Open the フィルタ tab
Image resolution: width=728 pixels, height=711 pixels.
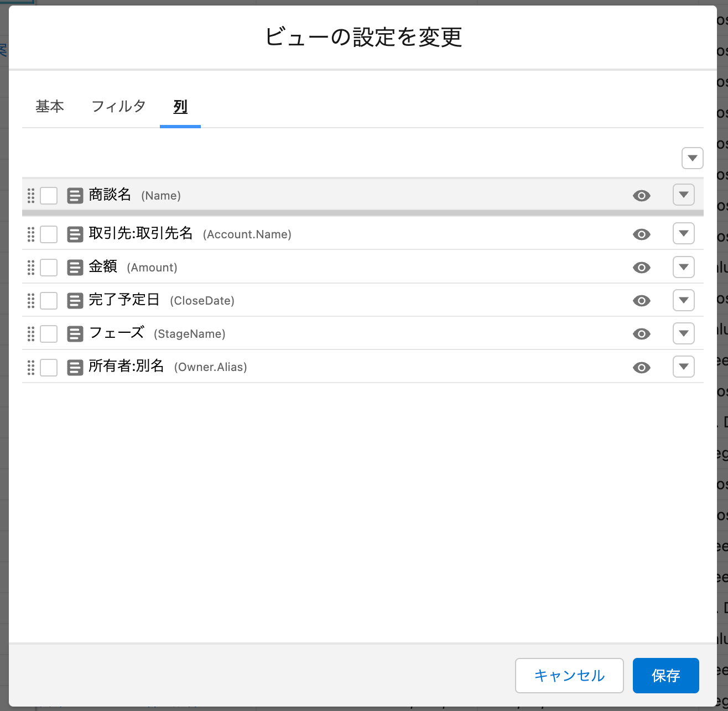[x=118, y=106]
